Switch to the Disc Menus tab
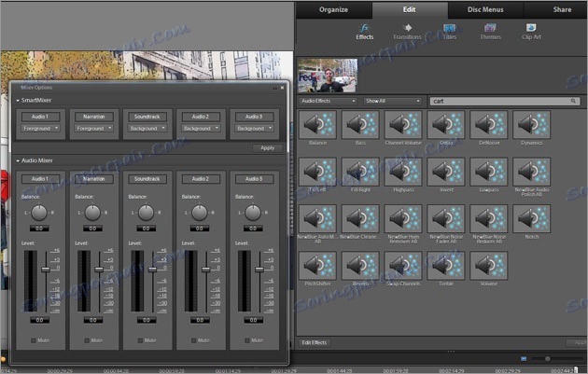588x374 pixels. coord(486,9)
